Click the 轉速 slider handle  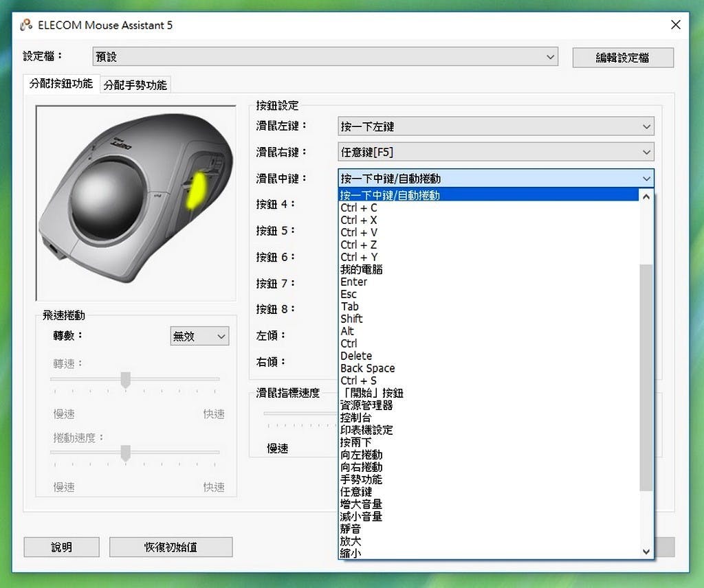125,379
